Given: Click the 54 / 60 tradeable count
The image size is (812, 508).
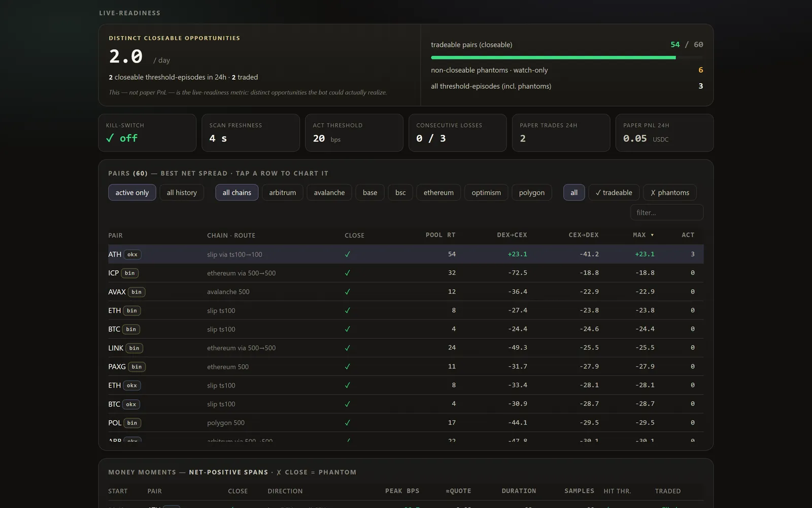Looking at the screenshot, I should click(x=687, y=45).
